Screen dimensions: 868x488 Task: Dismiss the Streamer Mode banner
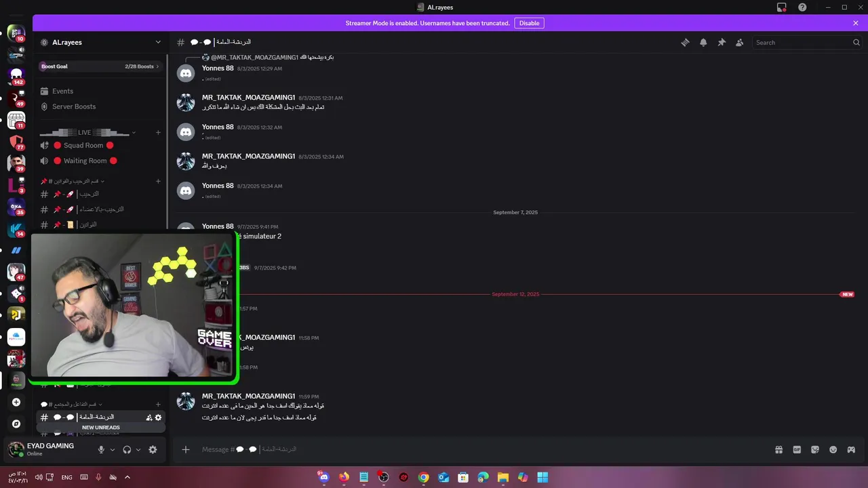click(x=856, y=23)
